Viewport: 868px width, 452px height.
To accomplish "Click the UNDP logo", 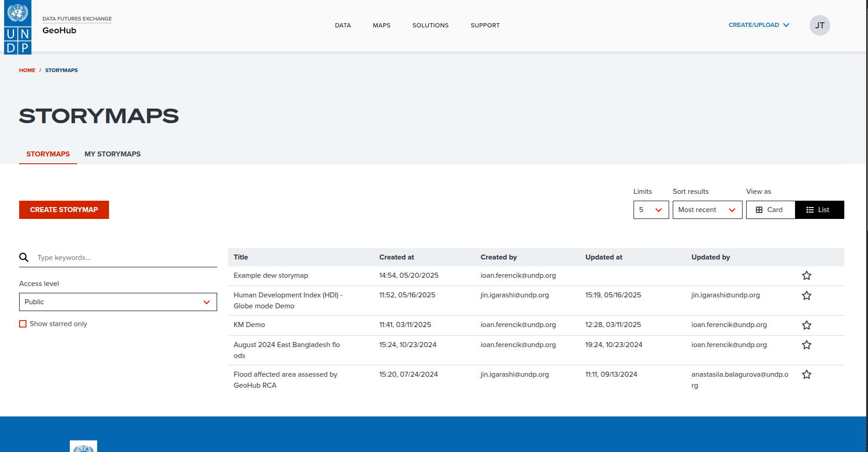I will [x=17, y=27].
